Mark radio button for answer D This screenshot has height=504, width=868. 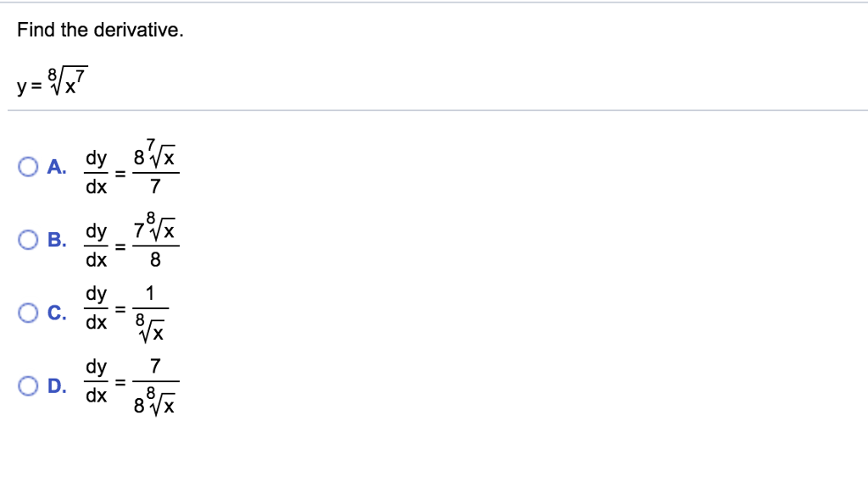click(28, 385)
